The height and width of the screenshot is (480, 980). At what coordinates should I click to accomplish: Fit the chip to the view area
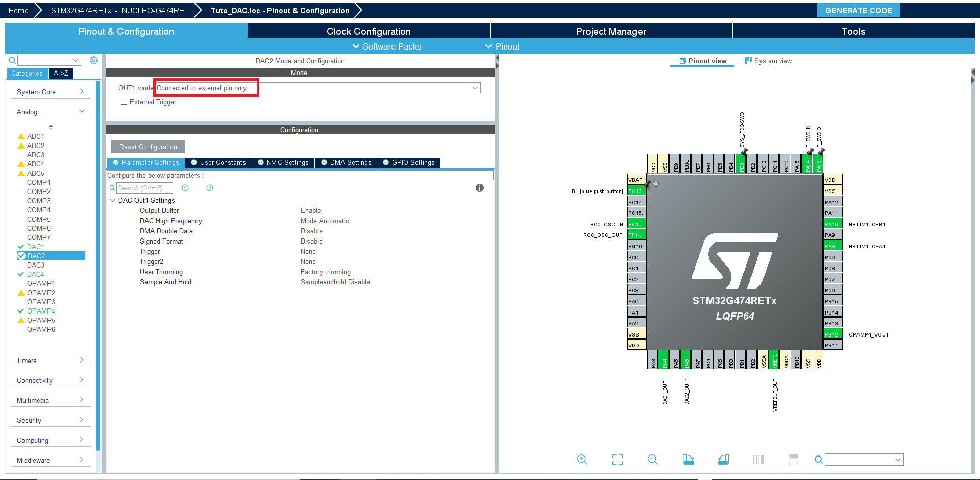click(618, 460)
